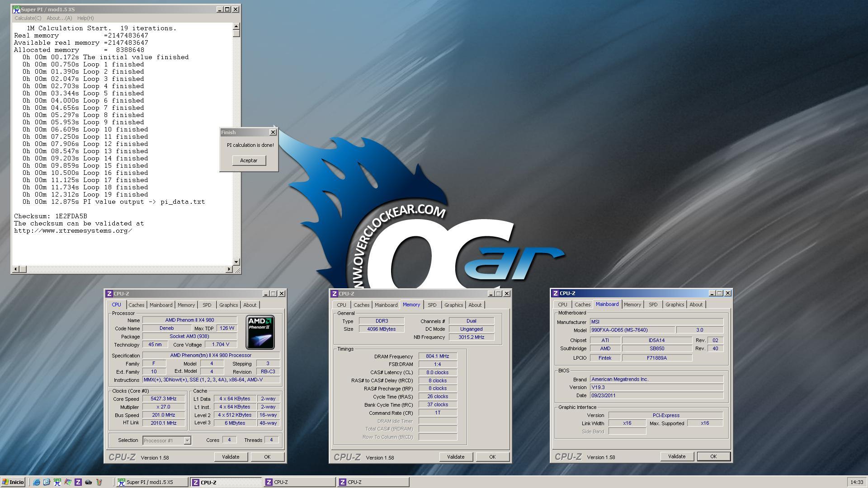The height and width of the screenshot is (488, 868).
Task: Click Validate in the Memory CPU-Z window
Action: pyautogui.click(x=456, y=457)
